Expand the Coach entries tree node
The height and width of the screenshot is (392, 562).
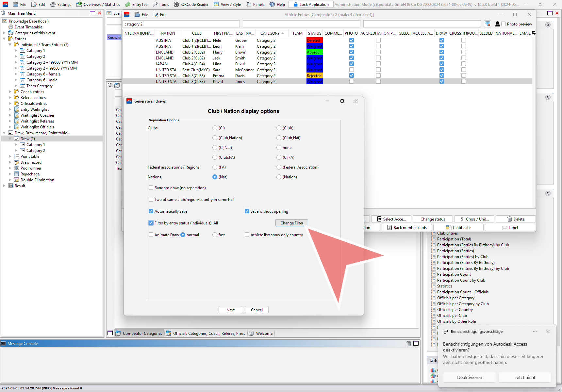(x=10, y=92)
